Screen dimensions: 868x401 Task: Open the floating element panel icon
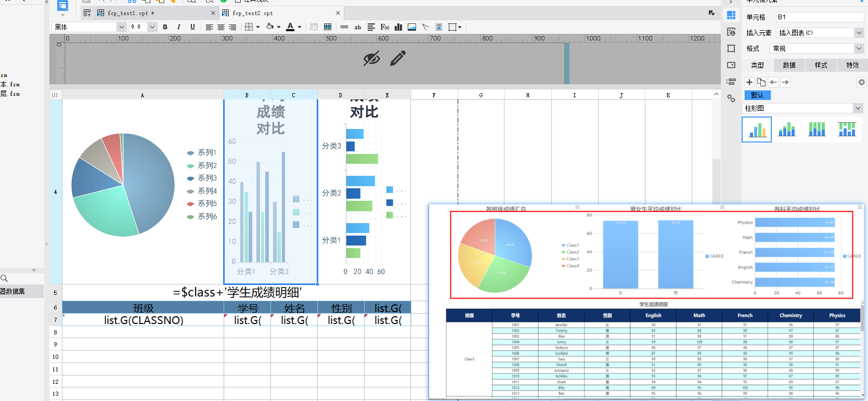pos(731,48)
